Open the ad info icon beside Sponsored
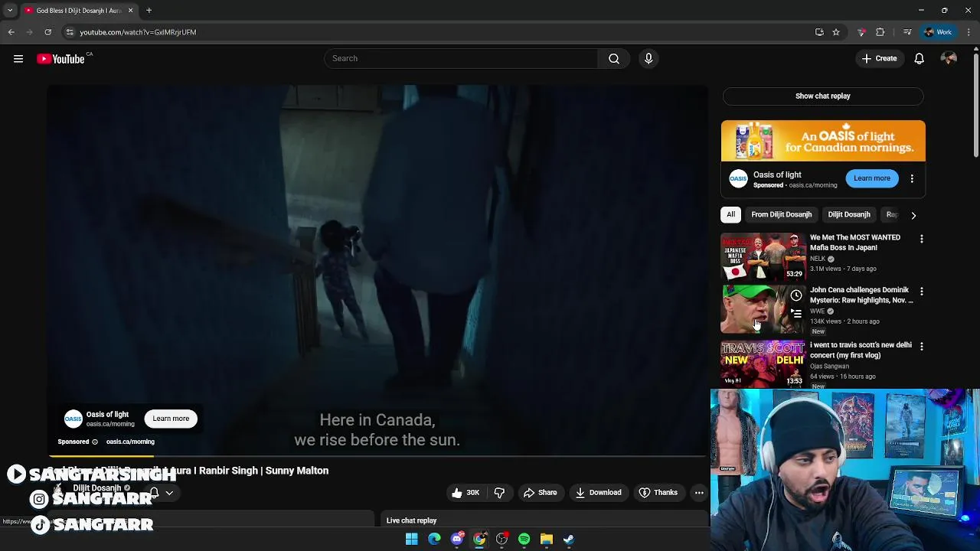 95,442
